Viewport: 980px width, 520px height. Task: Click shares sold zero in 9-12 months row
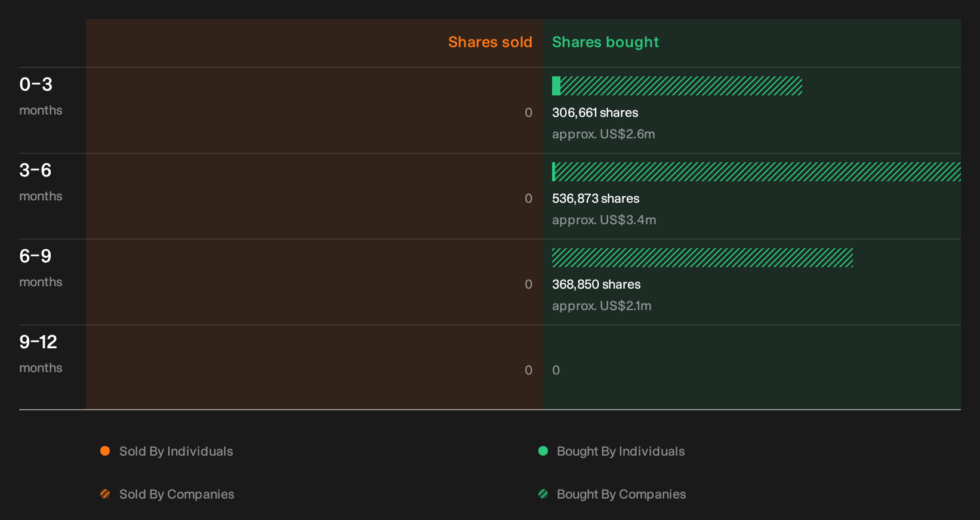pos(528,370)
